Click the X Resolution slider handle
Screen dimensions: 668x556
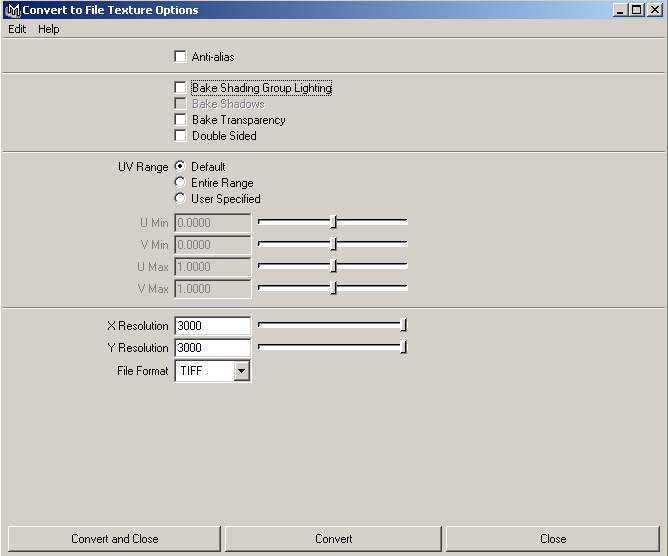[403, 325]
